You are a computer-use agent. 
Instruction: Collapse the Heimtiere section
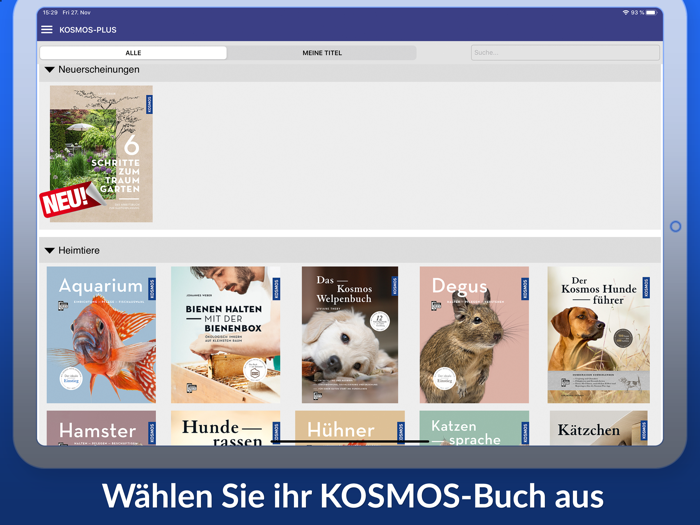tap(50, 250)
